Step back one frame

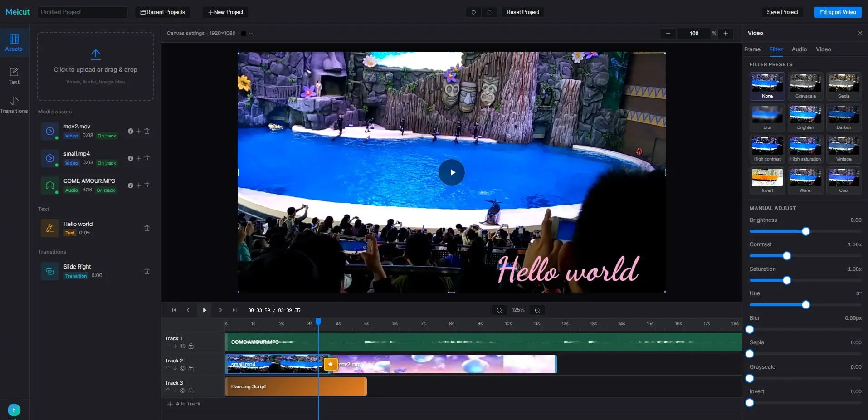tap(188, 310)
